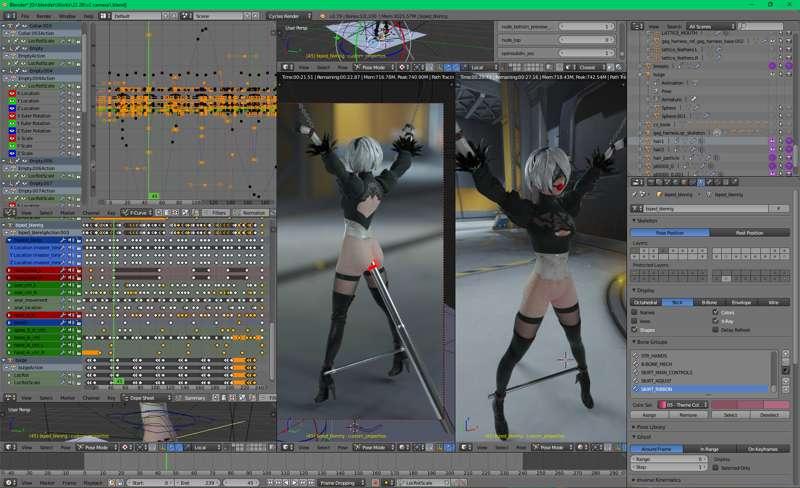This screenshot has height=488, width=800.
Task: Click the Assign bone group button
Action: [x=649, y=414]
